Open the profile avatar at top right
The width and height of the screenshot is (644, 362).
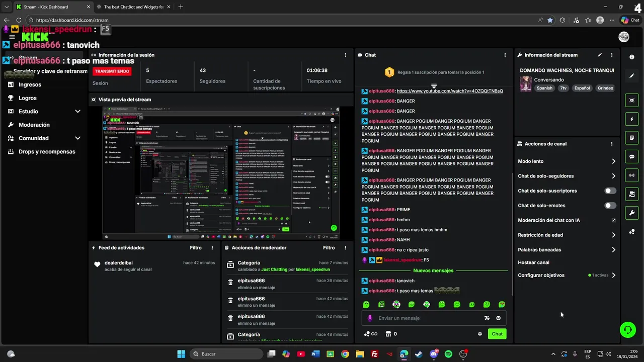[624, 37]
